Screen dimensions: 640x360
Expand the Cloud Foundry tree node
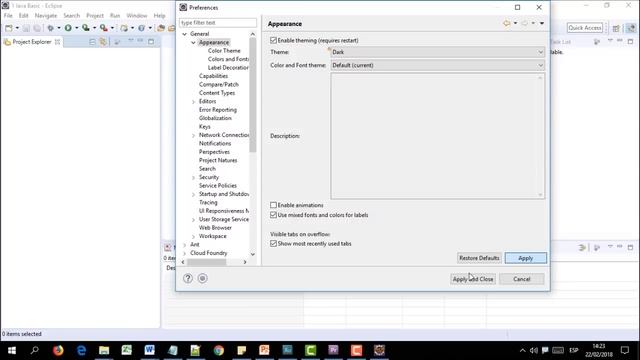[184, 253]
